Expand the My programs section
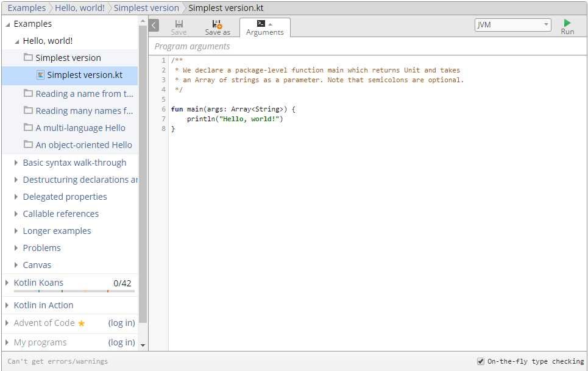Screen dimensions: 588x371 [x=7, y=342]
